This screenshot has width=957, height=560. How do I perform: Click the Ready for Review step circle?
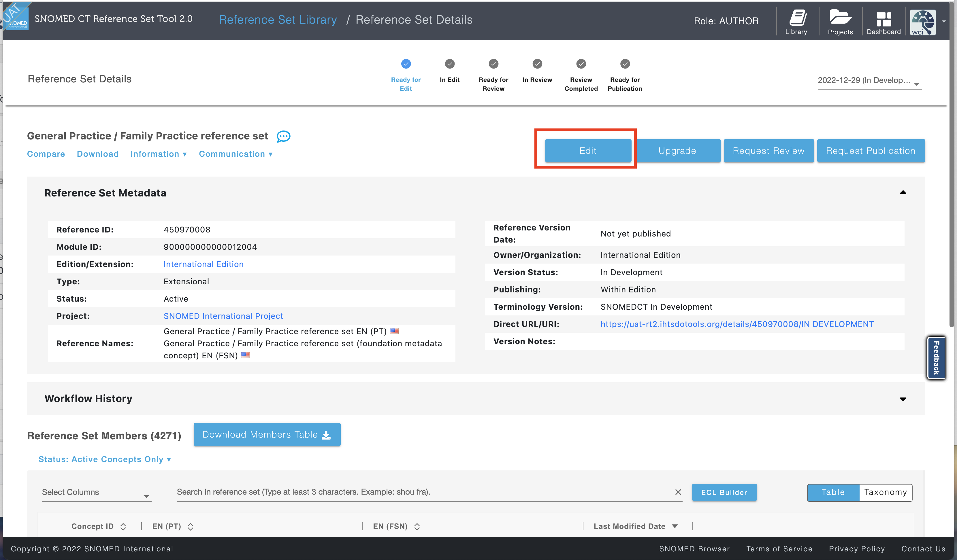tap(493, 64)
